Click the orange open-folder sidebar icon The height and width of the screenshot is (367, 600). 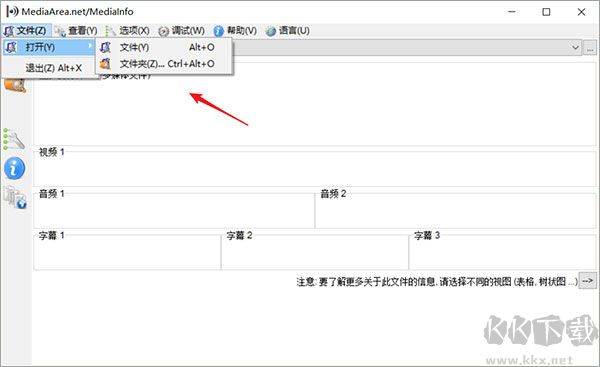pyautogui.click(x=16, y=85)
